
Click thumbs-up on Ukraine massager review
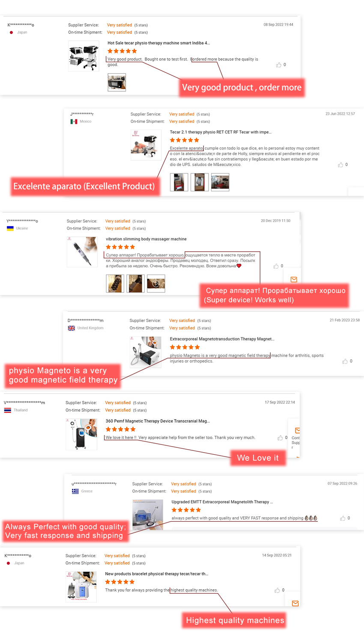[x=276, y=266]
